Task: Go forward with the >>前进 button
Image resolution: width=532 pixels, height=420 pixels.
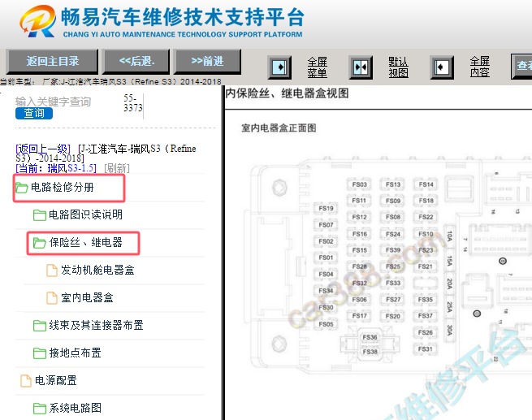Action: point(207,62)
